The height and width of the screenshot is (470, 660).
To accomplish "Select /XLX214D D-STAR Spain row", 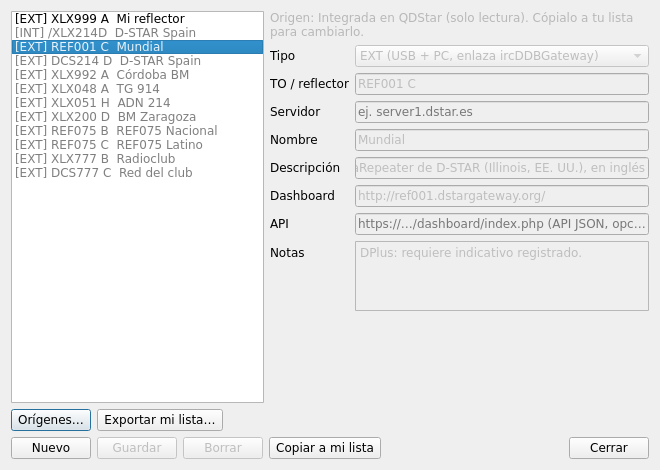I will tap(137, 33).
